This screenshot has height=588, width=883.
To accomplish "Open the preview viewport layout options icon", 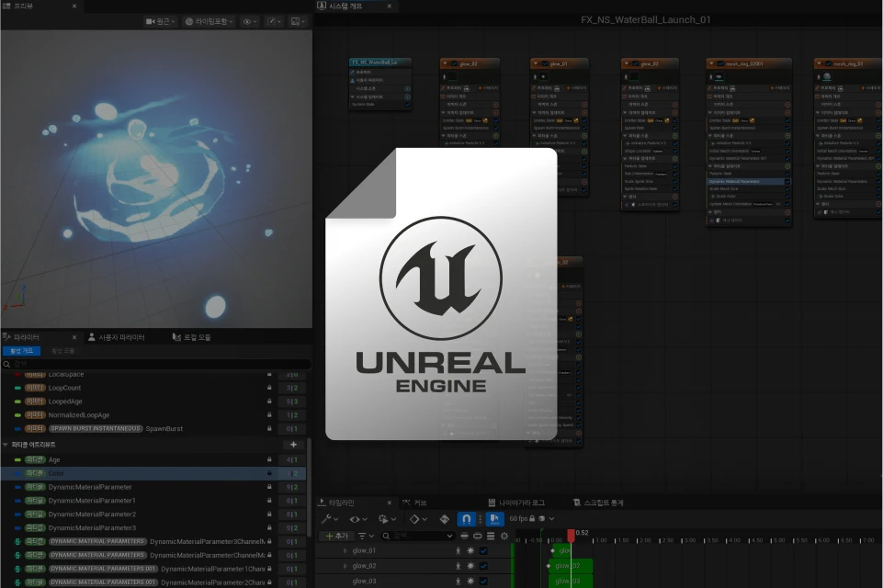I will [298, 21].
